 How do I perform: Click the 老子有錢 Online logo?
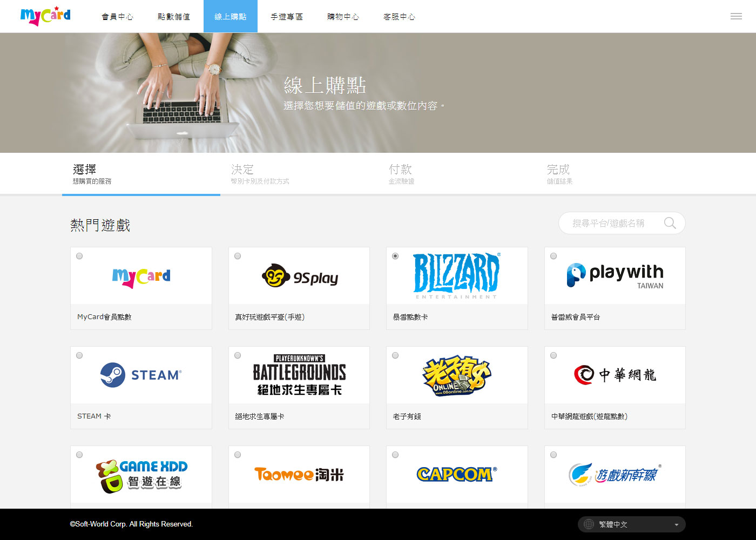(457, 376)
